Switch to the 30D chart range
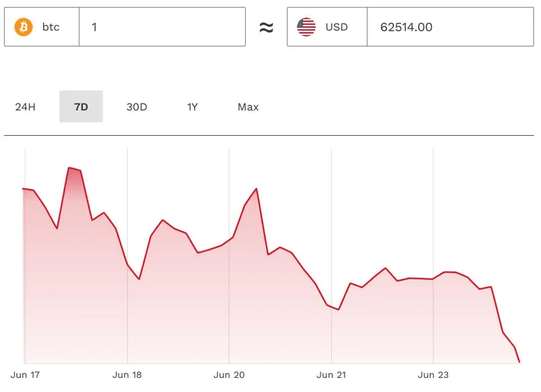Screen dimensions: 541x392 [136, 107]
